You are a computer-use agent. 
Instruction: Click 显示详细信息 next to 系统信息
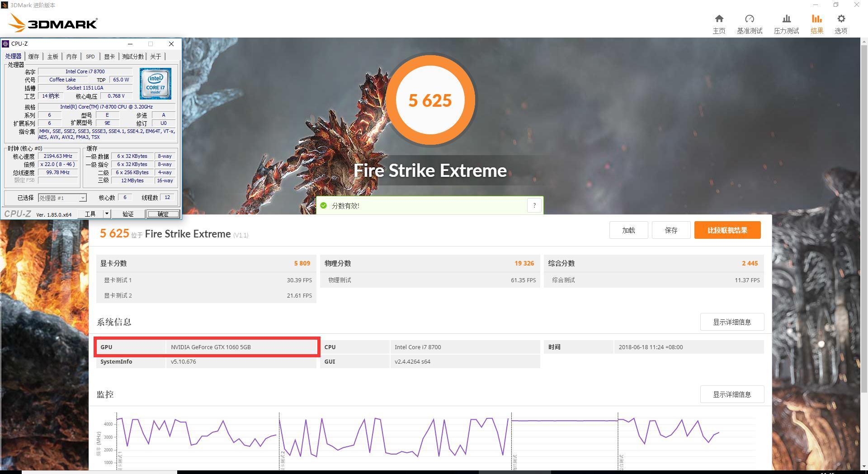[732, 322]
